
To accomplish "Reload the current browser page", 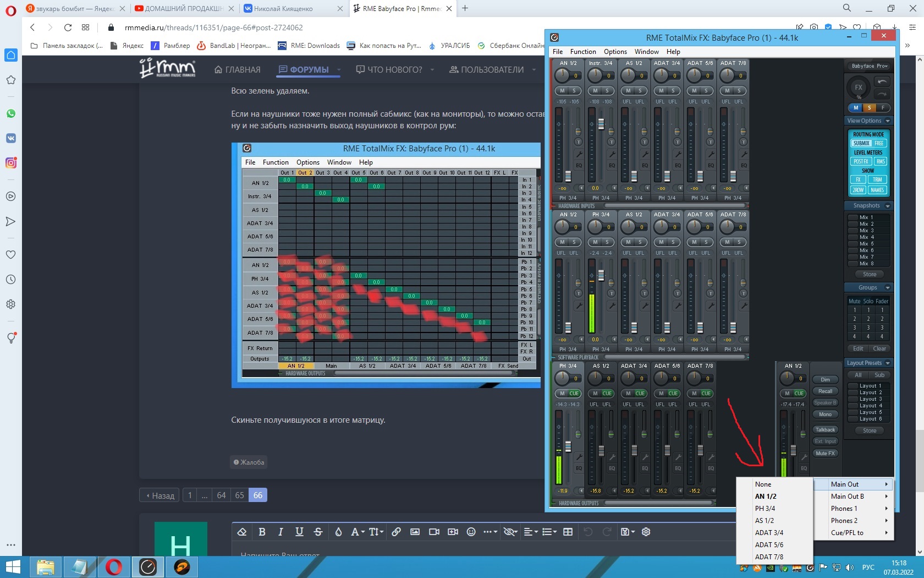I will pos(68,28).
